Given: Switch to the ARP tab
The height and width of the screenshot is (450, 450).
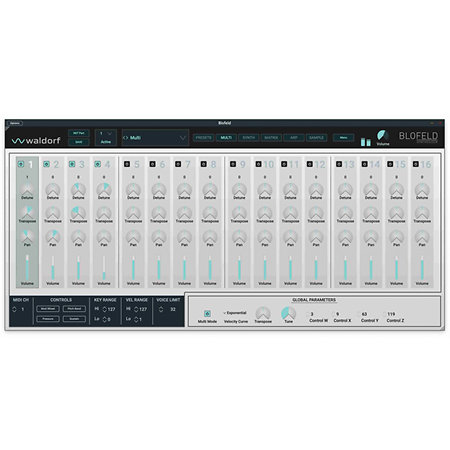Looking at the screenshot, I should click(x=294, y=138).
